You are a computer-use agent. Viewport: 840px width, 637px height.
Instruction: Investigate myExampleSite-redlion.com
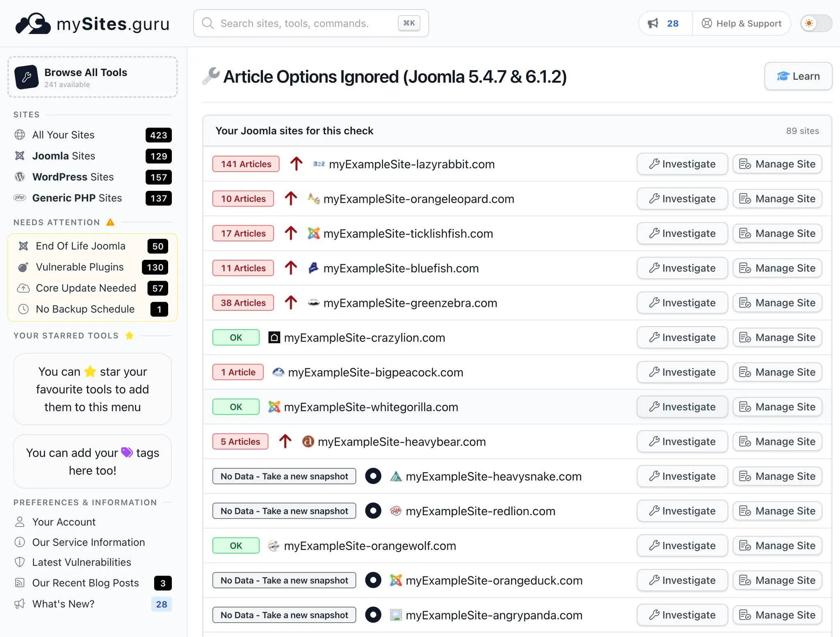click(682, 511)
